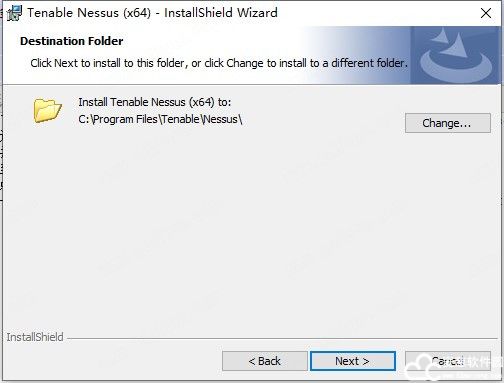Click the yellow open folder icon
Viewport: 504px width, 383px height.
(48, 110)
